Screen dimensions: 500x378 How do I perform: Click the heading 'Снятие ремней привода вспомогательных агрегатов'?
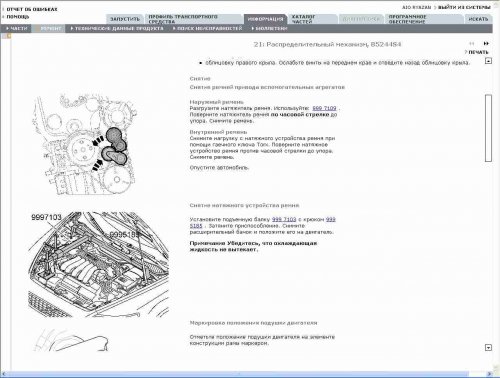(267, 87)
